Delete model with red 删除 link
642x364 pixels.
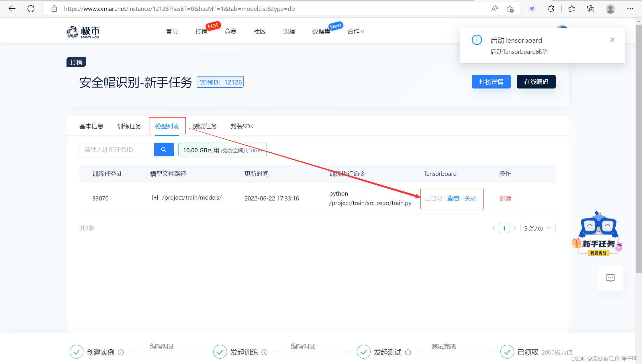click(x=505, y=198)
